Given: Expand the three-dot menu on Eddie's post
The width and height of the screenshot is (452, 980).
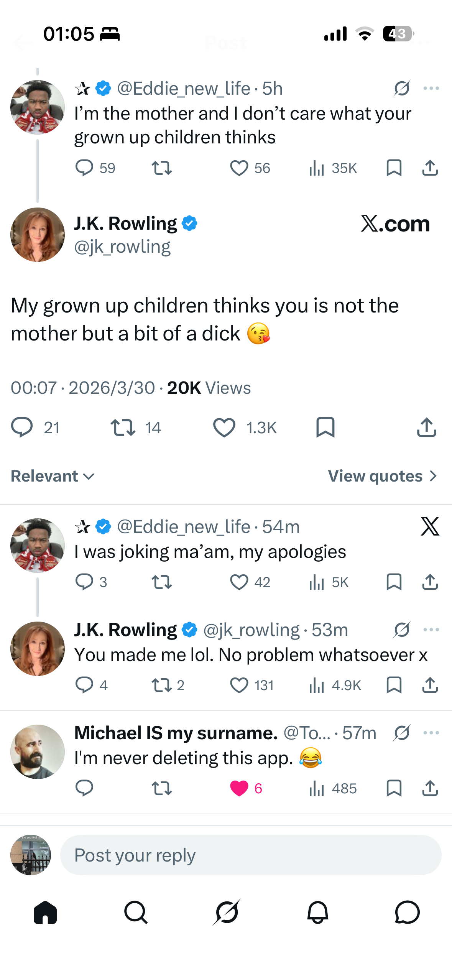Looking at the screenshot, I should [432, 87].
